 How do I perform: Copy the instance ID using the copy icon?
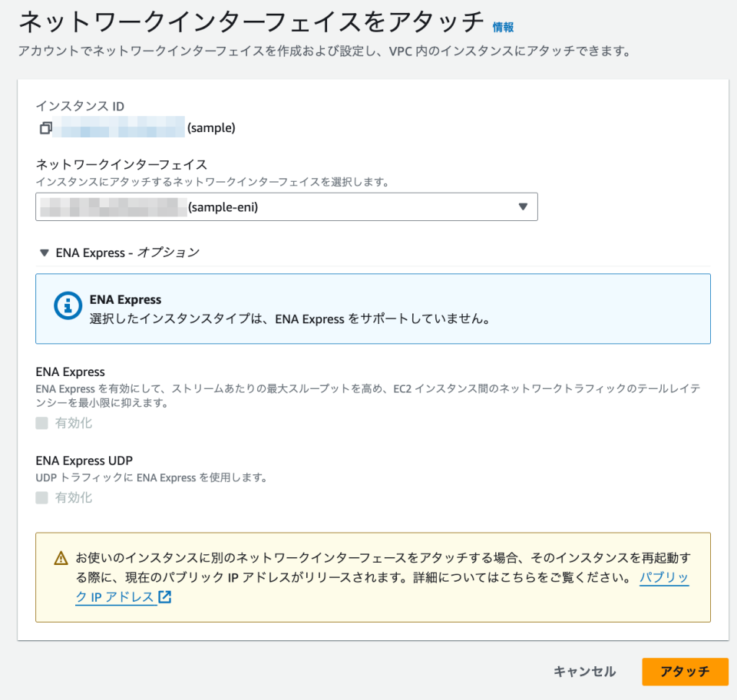45,127
